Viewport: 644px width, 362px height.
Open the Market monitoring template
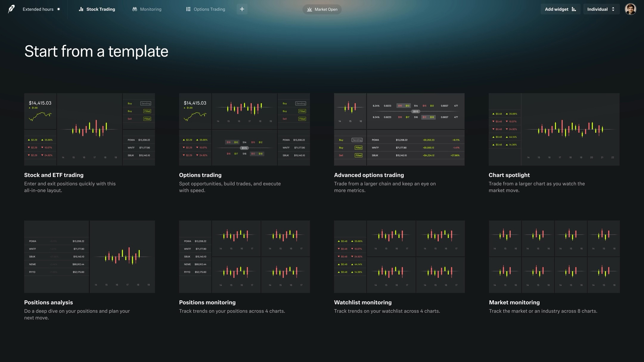(554, 256)
